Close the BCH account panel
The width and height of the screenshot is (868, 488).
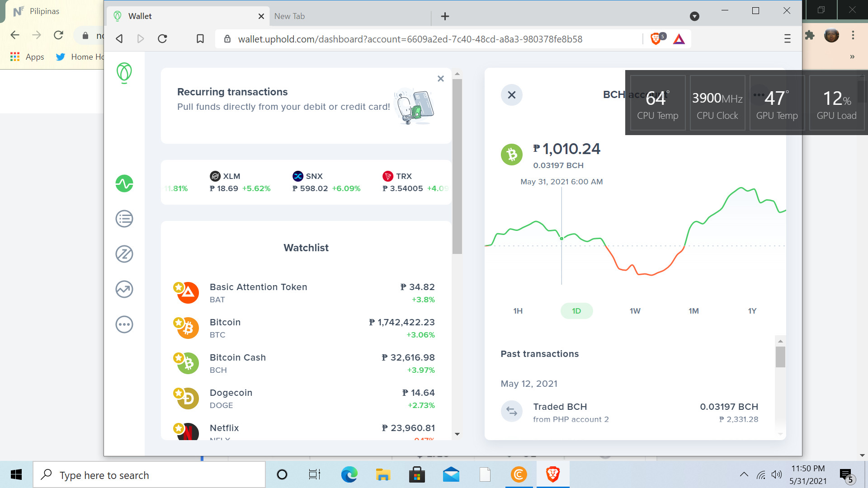[512, 95]
